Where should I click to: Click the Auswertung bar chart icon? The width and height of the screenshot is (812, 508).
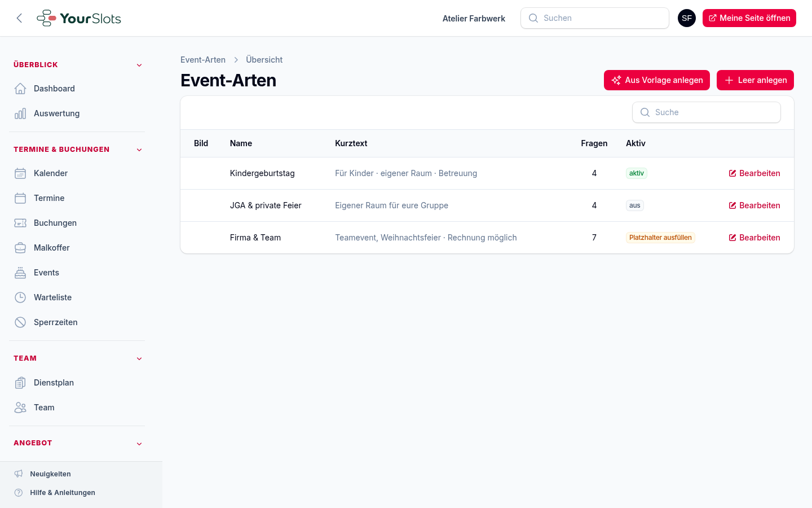tap(20, 113)
